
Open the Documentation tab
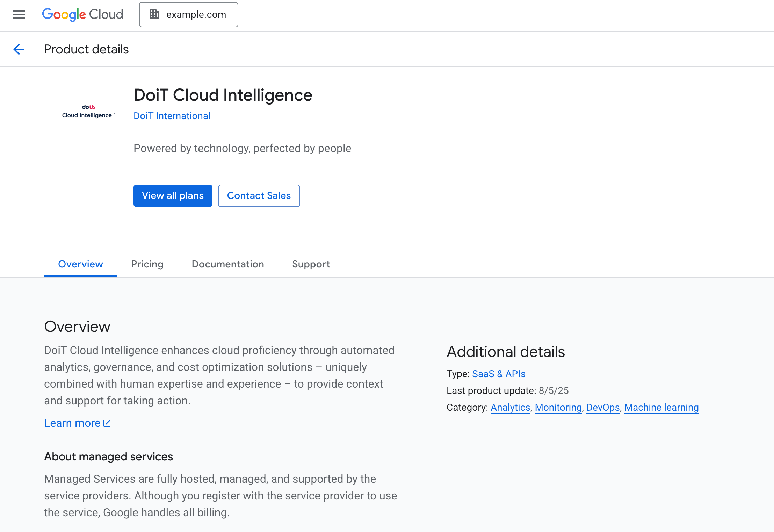coord(227,264)
